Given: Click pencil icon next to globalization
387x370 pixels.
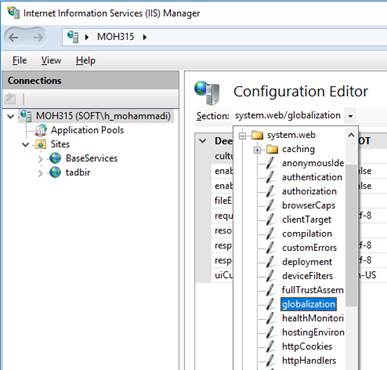Looking at the screenshot, I should 271,304.
